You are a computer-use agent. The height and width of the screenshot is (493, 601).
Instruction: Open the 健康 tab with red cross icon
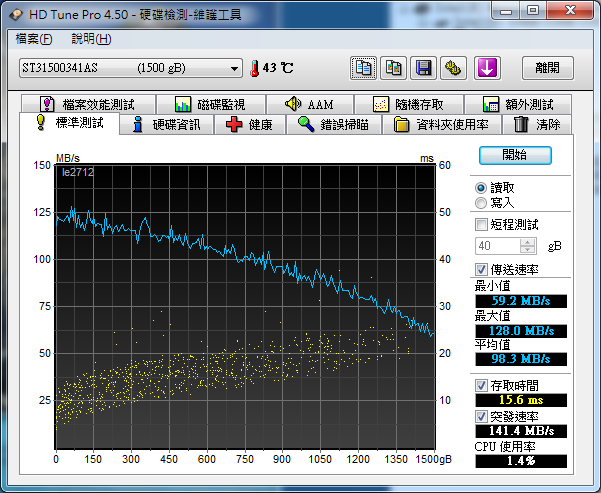[248, 125]
